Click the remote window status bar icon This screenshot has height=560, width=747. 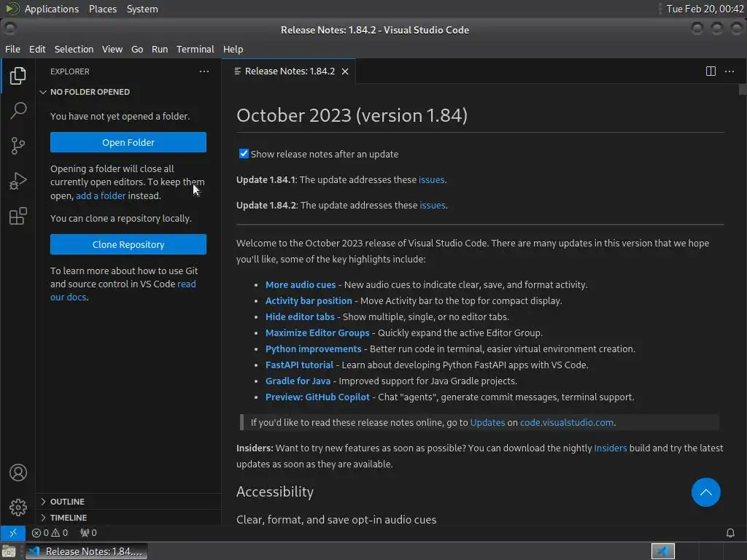point(12,533)
